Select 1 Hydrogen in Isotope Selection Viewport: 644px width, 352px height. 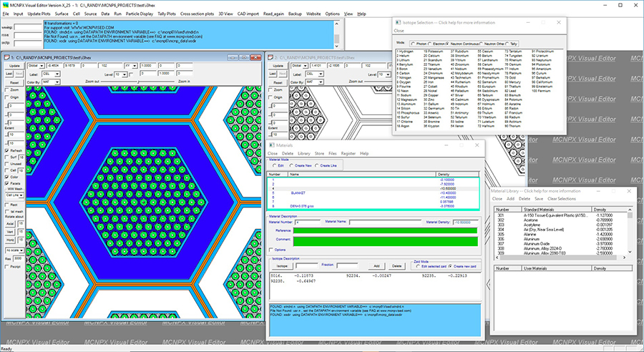(x=405, y=52)
